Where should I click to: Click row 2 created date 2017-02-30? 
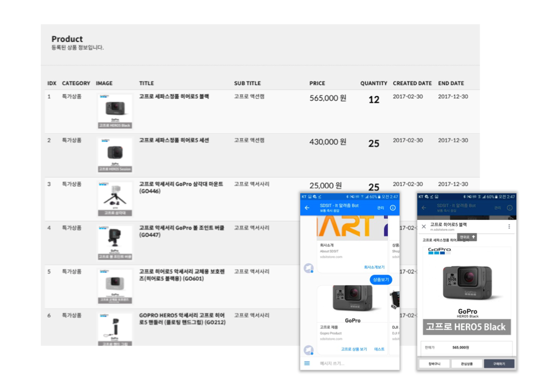pos(407,140)
